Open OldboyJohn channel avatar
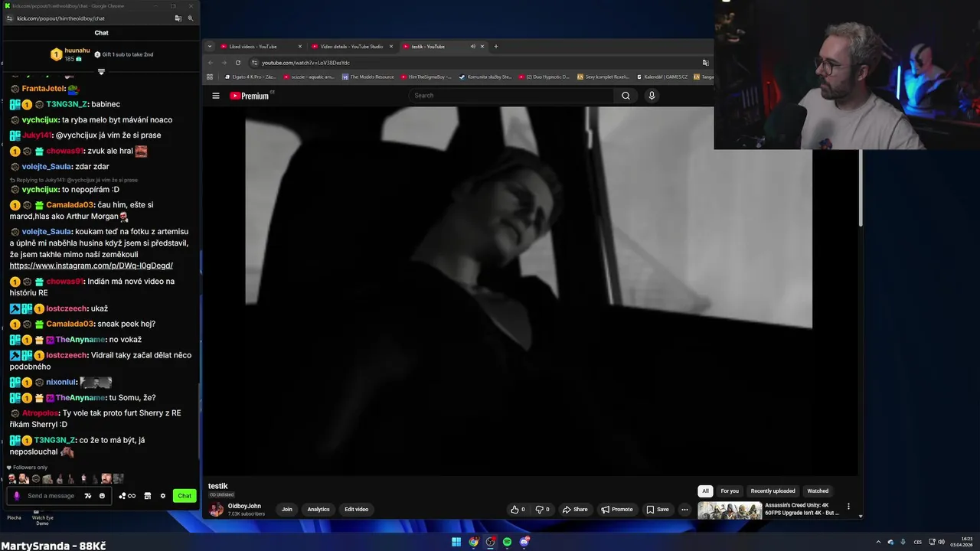This screenshot has width=980, height=551. tap(217, 510)
